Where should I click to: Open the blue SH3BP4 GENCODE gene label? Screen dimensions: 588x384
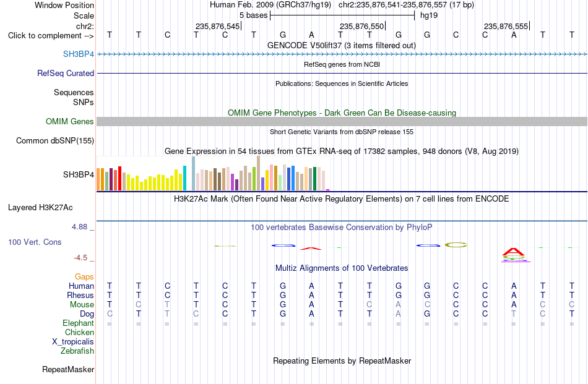click(x=79, y=54)
